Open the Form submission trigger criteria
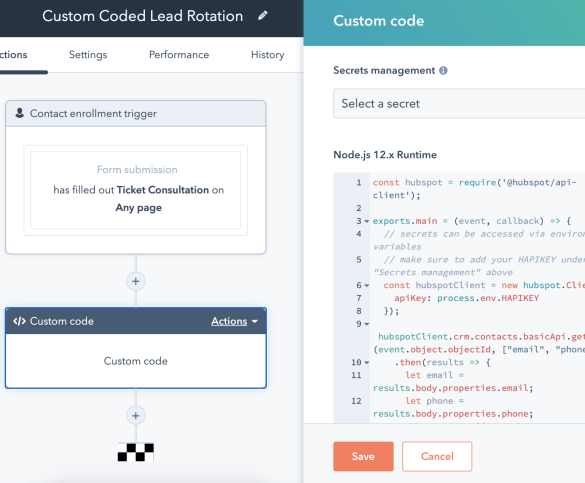Viewport: 585px width, 483px height. coord(136,190)
